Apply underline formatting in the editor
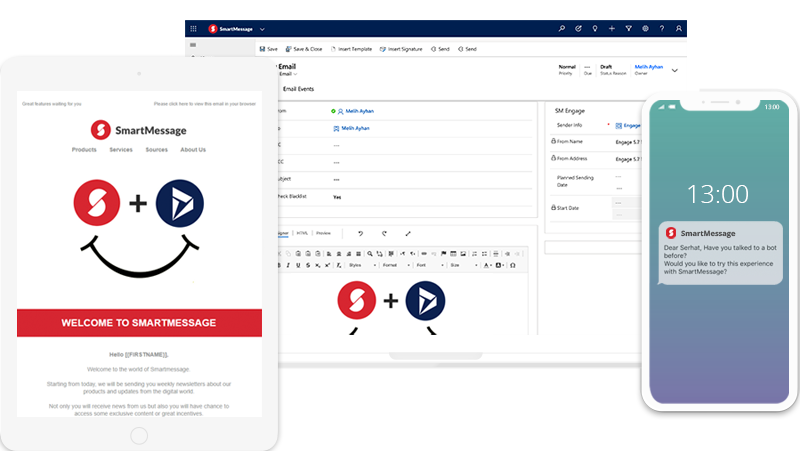 click(x=298, y=265)
